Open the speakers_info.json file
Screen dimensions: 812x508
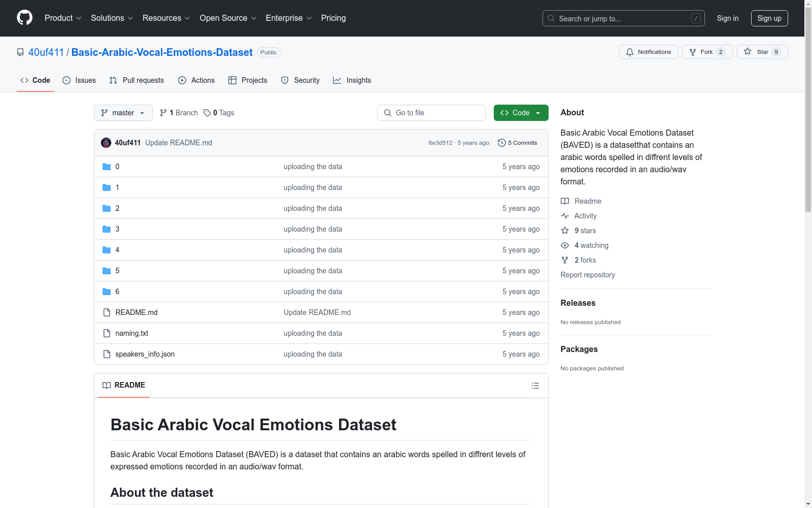pyautogui.click(x=145, y=354)
